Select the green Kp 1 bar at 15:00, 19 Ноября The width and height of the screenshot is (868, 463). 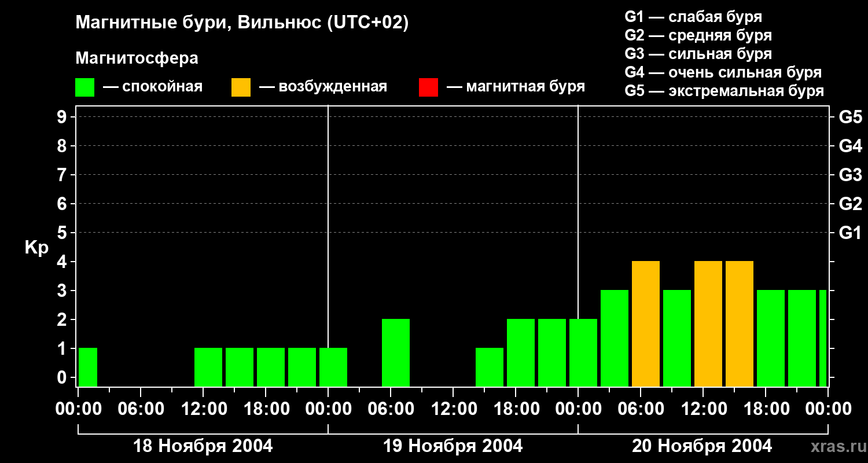pyautogui.click(x=490, y=368)
